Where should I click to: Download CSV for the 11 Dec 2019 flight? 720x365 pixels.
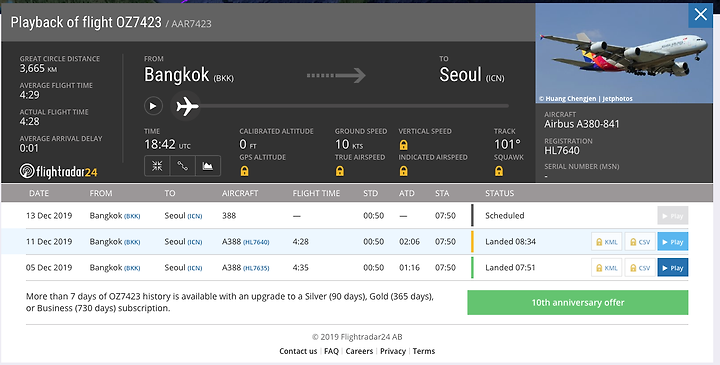click(640, 241)
